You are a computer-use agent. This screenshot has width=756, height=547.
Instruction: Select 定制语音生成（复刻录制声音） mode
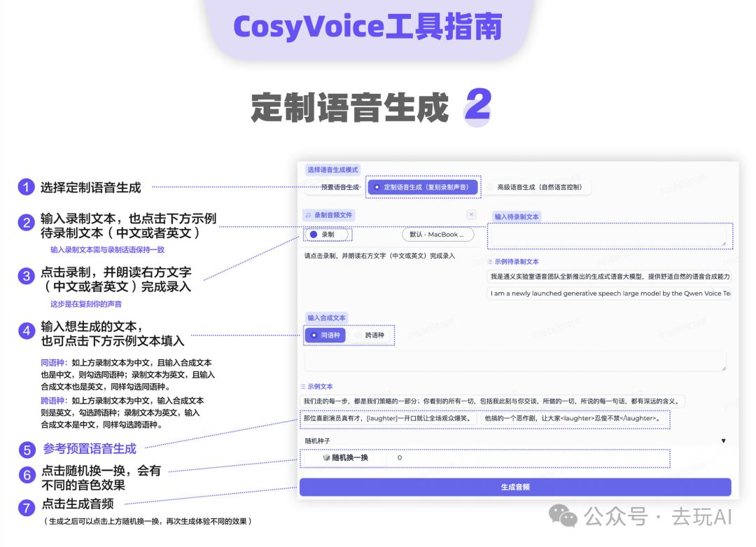[423, 187]
